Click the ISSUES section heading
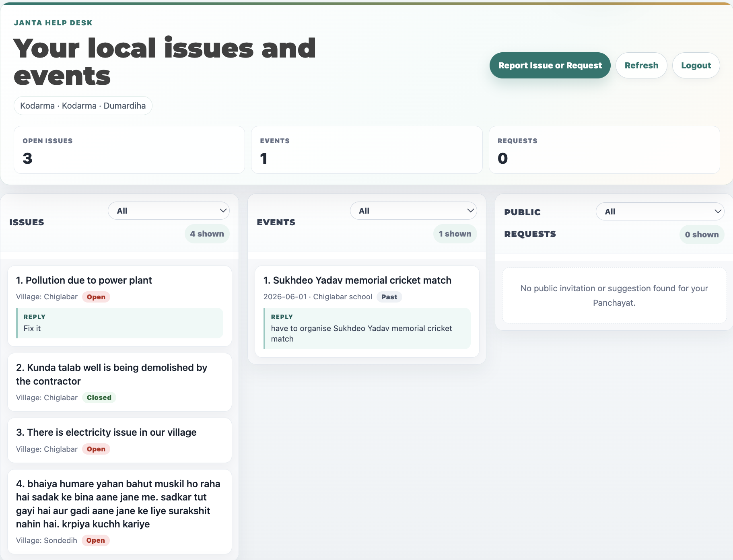 [x=27, y=222]
